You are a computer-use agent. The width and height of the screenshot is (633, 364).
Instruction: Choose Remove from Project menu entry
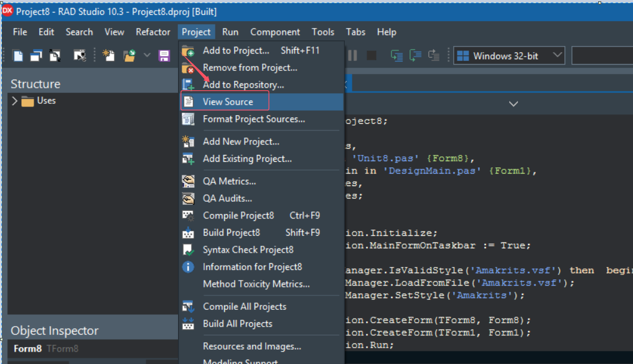click(261, 68)
